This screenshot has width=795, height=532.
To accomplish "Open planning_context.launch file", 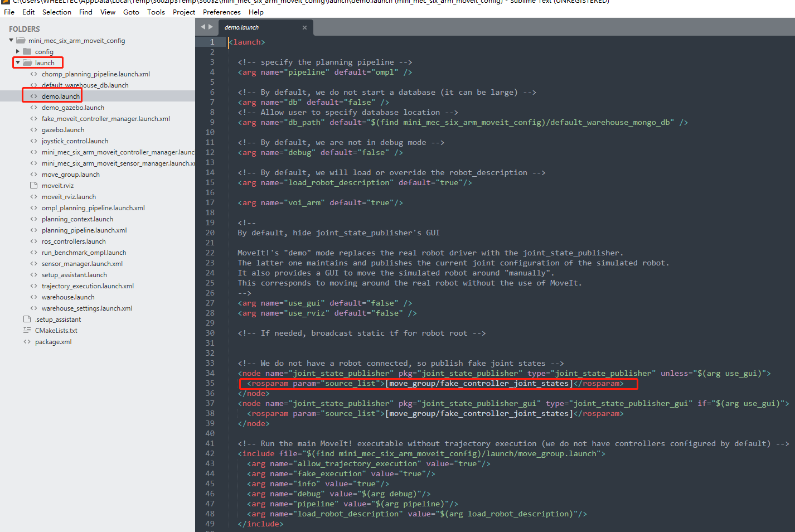I will (77, 219).
